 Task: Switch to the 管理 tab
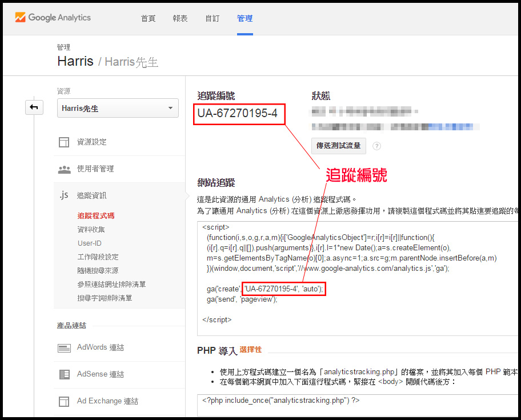(x=245, y=19)
